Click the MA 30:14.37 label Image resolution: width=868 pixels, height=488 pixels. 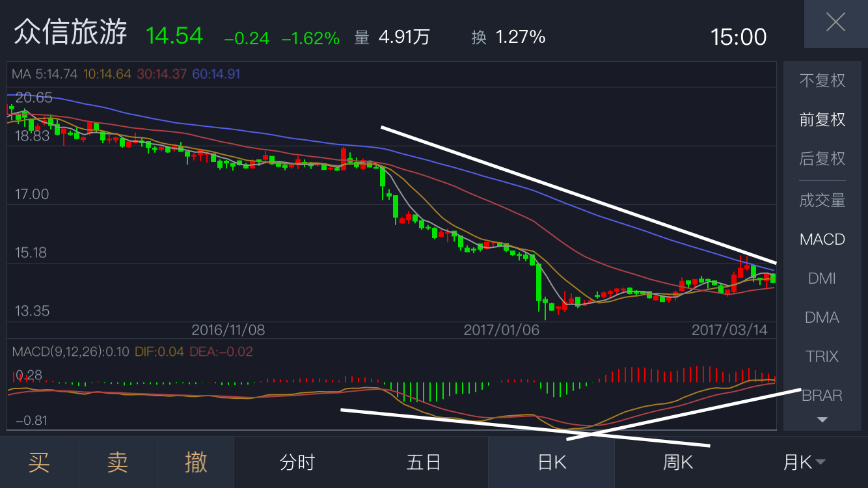click(162, 74)
